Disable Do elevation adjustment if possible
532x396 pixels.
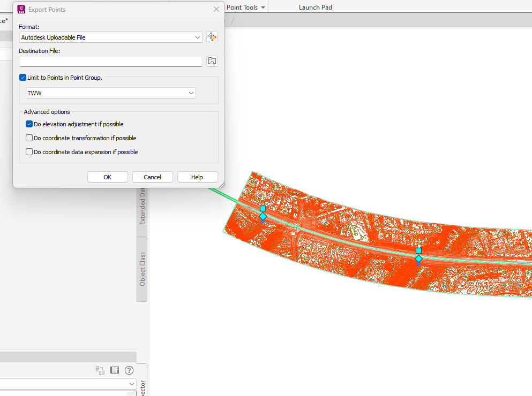pyautogui.click(x=29, y=124)
